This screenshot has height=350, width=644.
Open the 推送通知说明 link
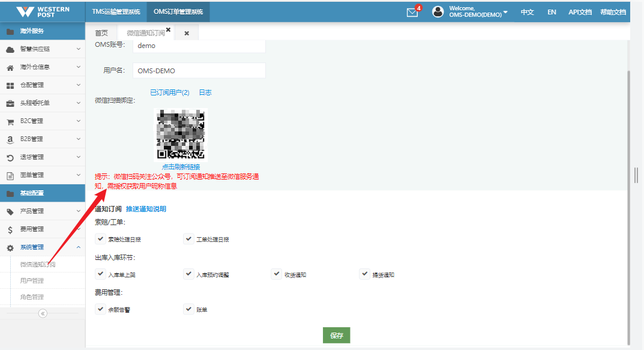146,209
